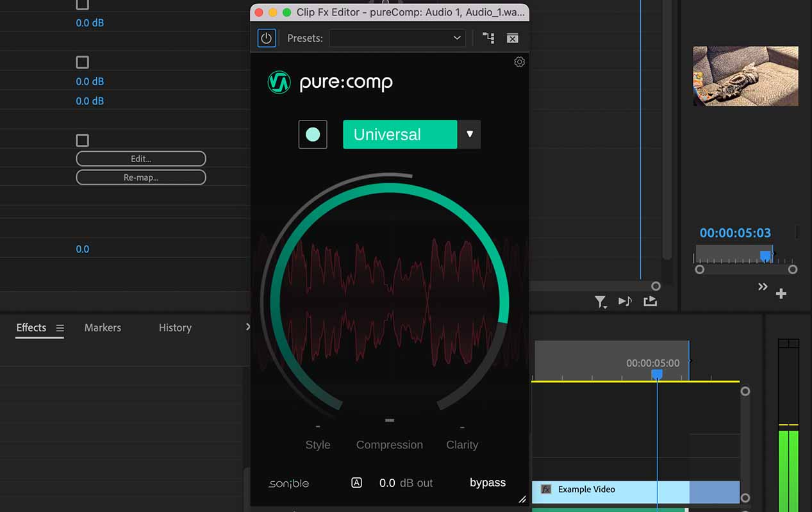Viewport: 812px width, 512px height.
Task: Open the monitor button editor plus icon
Action: tap(781, 293)
